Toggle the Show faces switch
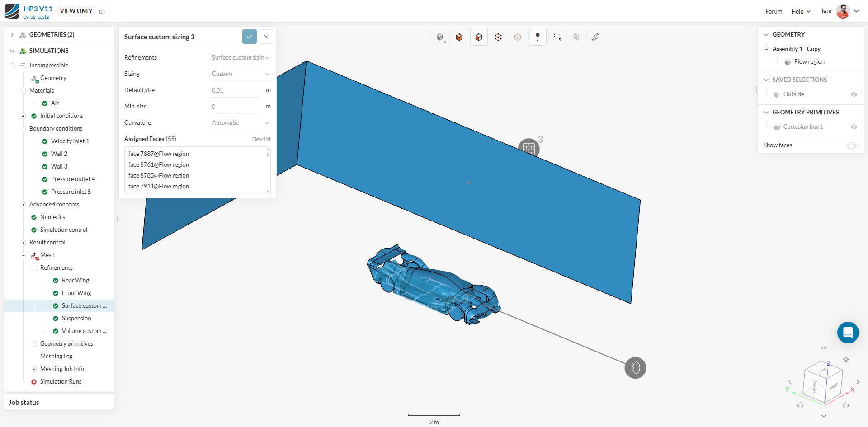Viewport: 868px width, 427px height. pos(853,145)
